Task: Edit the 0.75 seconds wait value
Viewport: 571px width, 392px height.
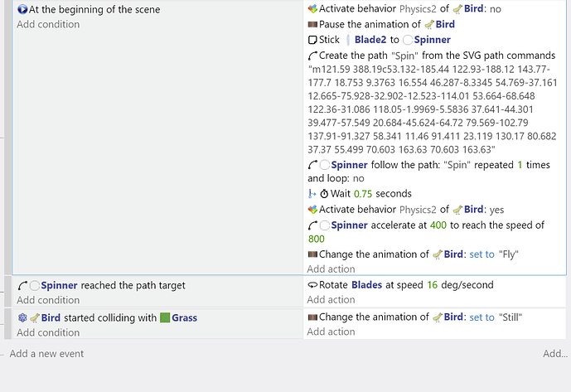Action: click(x=365, y=194)
